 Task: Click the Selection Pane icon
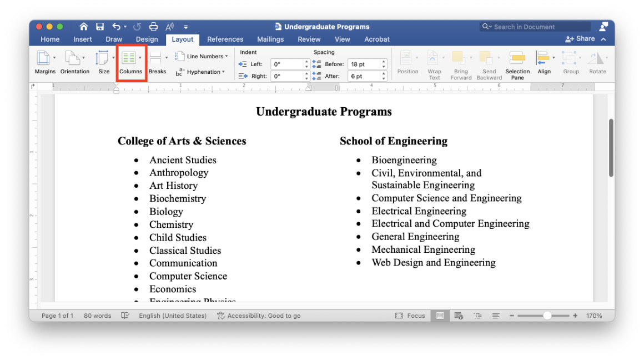[517, 63]
